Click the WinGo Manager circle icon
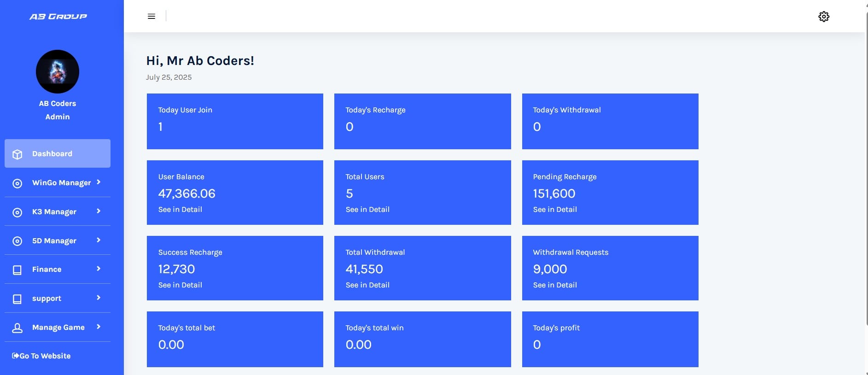The width and height of the screenshot is (868, 375). 17,183
